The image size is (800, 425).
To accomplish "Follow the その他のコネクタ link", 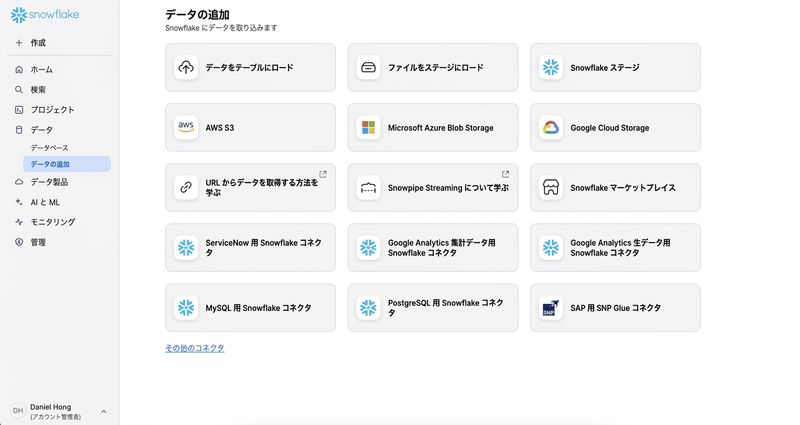I will [194, 348].
